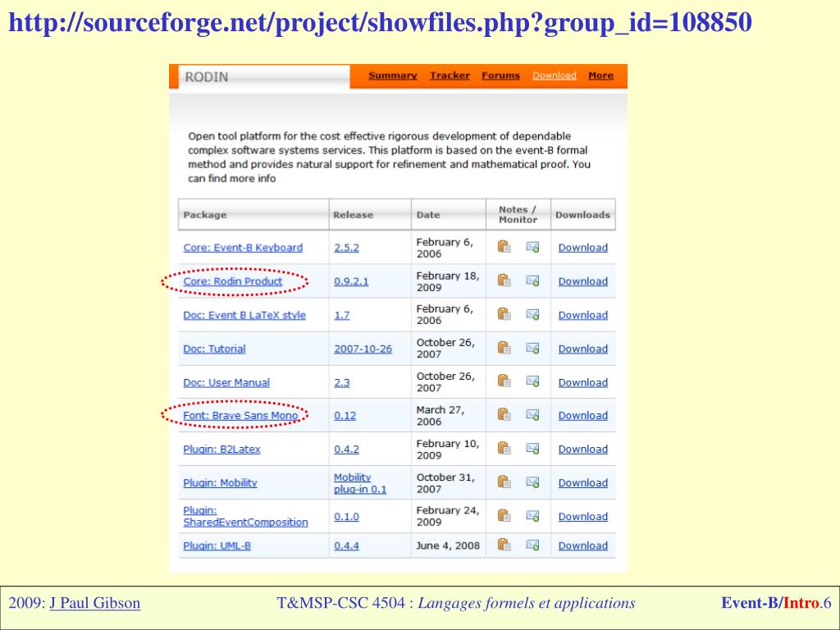
Task: Go to the Tracker tab
Action: point(450,75)
